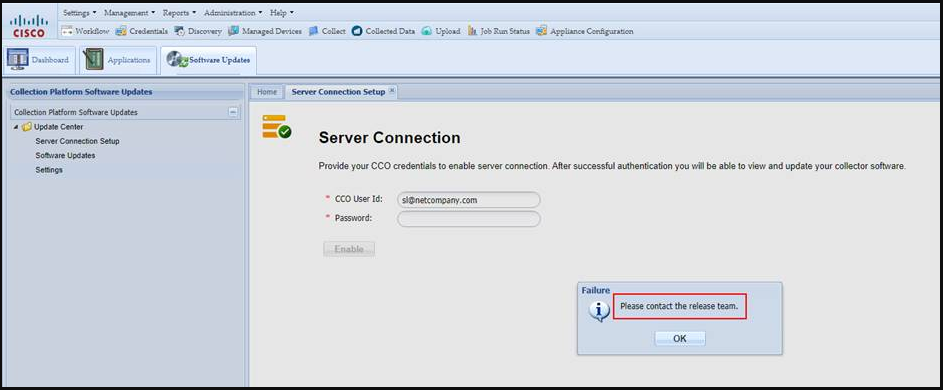
Task: Click the Server Connection heading
Action: coord(390,138)
